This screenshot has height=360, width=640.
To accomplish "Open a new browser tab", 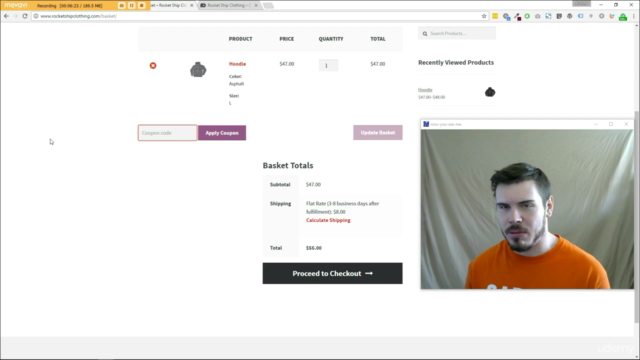I will pos(268,5).
